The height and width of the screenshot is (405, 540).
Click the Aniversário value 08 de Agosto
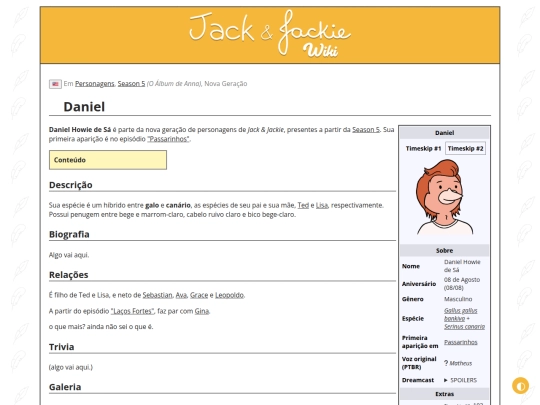(x=462, y=283)
